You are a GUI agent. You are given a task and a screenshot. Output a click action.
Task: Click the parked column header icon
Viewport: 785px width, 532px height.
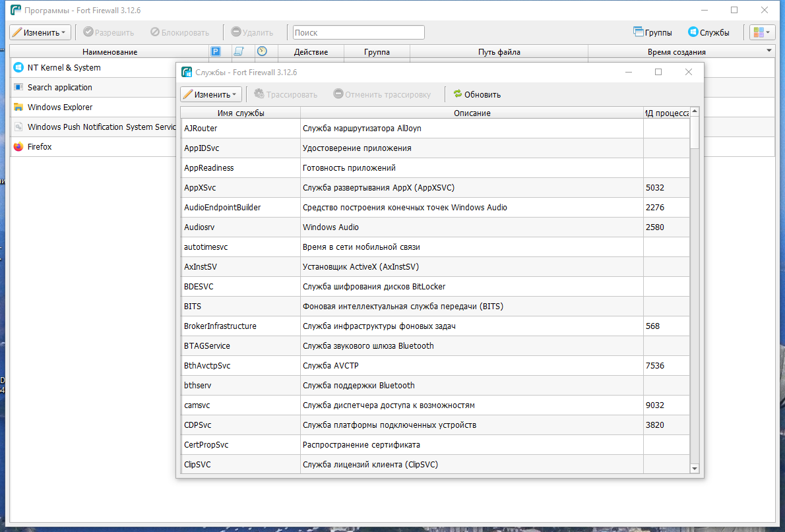[x=216, y=51]
